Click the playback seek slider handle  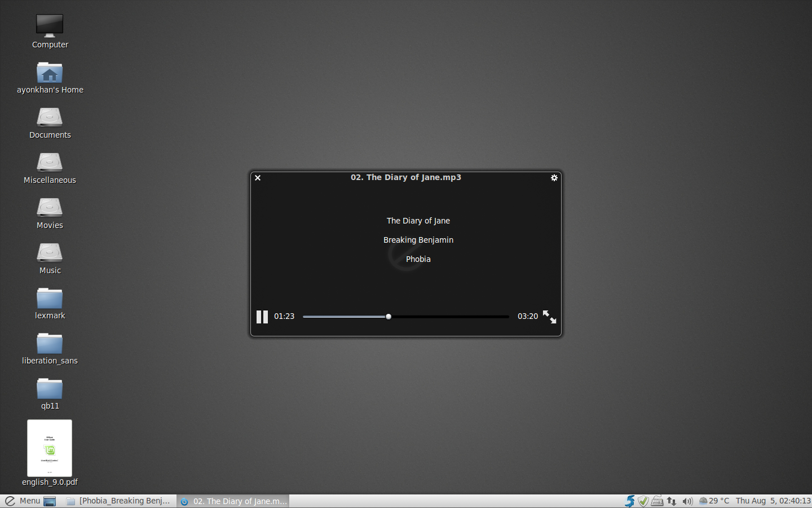pyautogui.click(x=389, y=317)
